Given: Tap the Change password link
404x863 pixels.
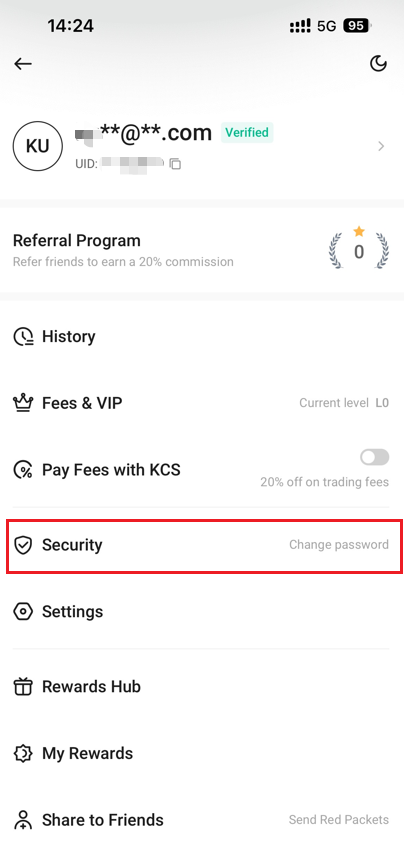Looking at the screenshot, I should pos(339,545).
